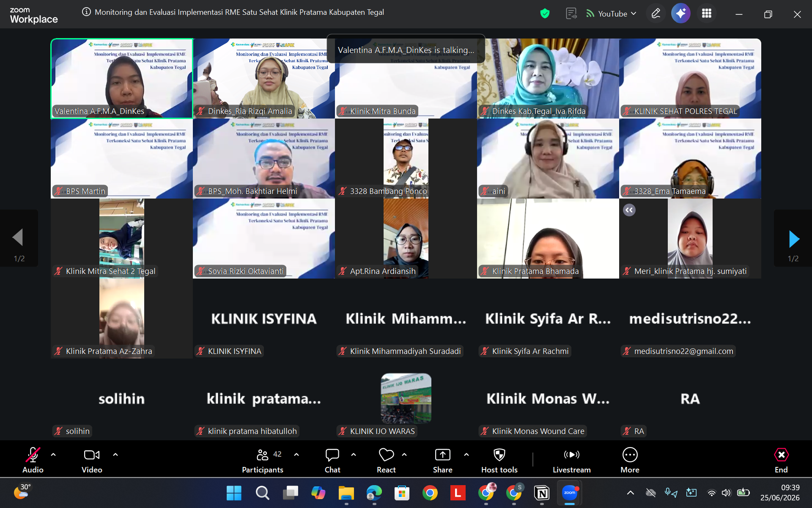Expand video options caret
This screenshot has height=508, width=812.
click(115, 455)
